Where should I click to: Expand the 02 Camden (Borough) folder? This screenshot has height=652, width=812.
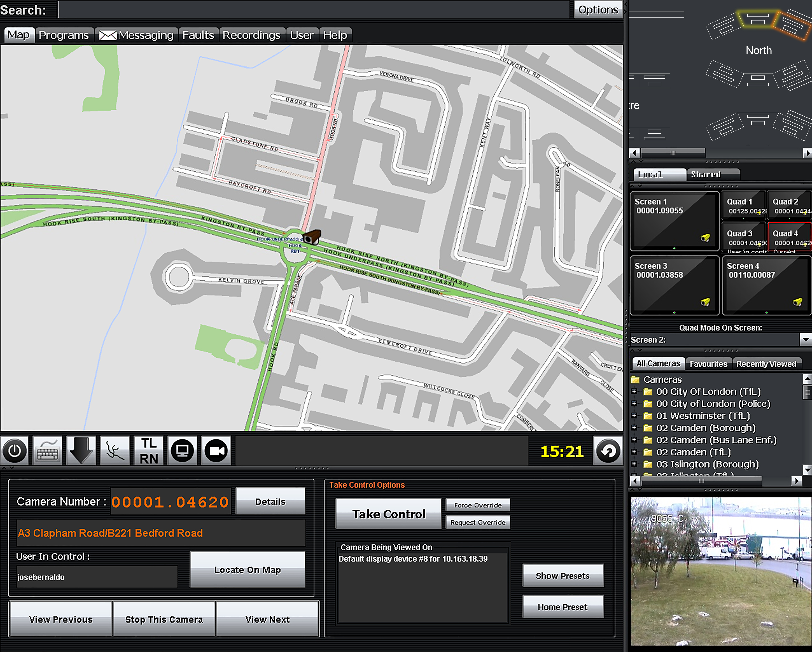point(634,428)
